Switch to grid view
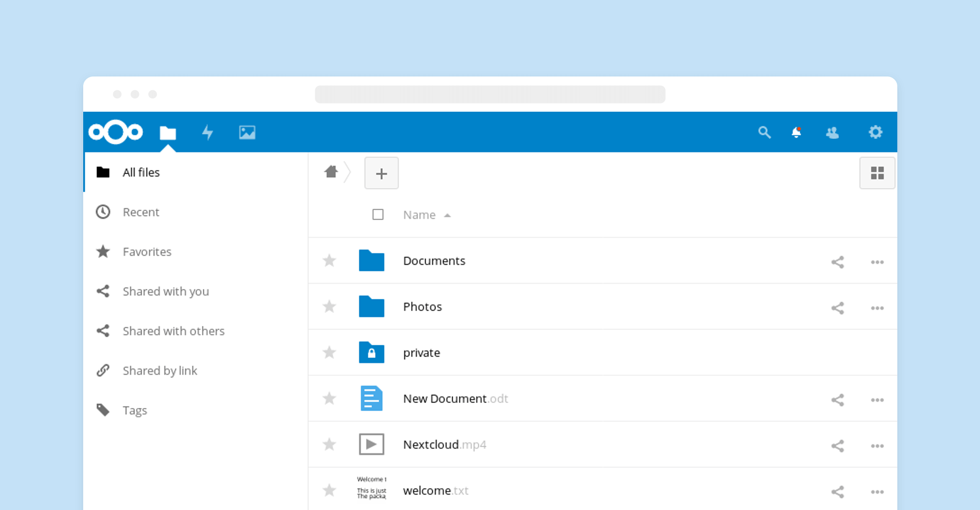 point(877,173)
